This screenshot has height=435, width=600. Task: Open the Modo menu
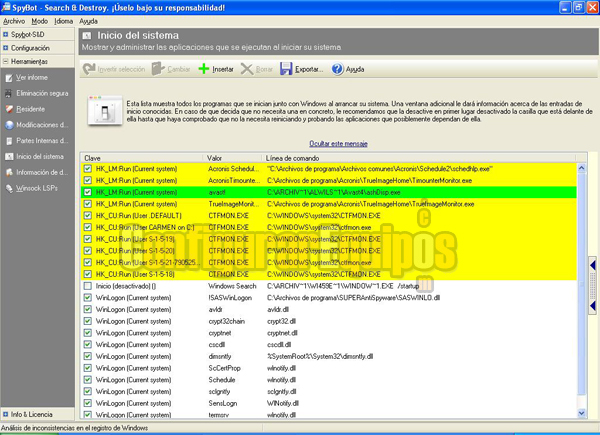click(x=40, y=21)
